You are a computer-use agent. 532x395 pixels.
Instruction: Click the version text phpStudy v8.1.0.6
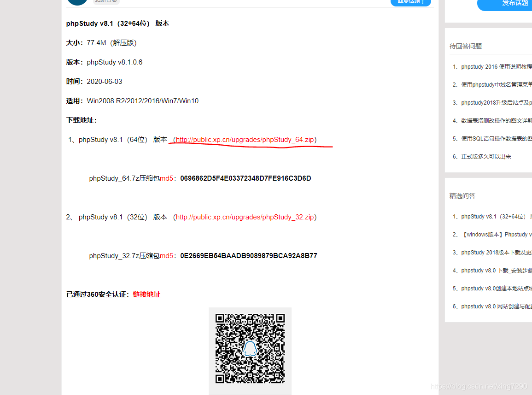(x=115, y=62)
